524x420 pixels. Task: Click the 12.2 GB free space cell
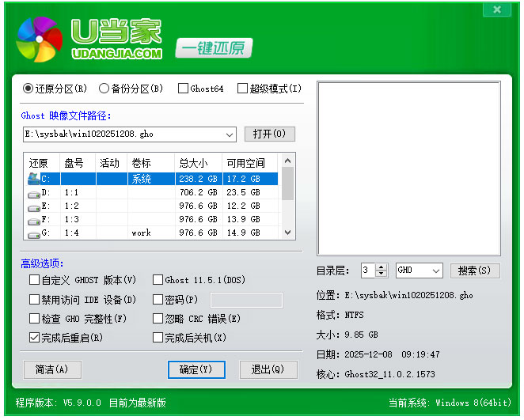pos(250,206)
